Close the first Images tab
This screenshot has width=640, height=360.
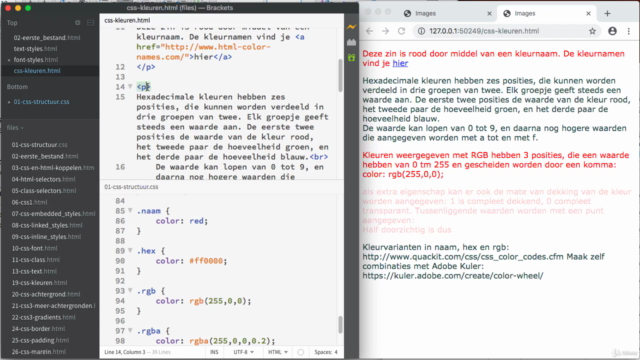coord(489,13)
